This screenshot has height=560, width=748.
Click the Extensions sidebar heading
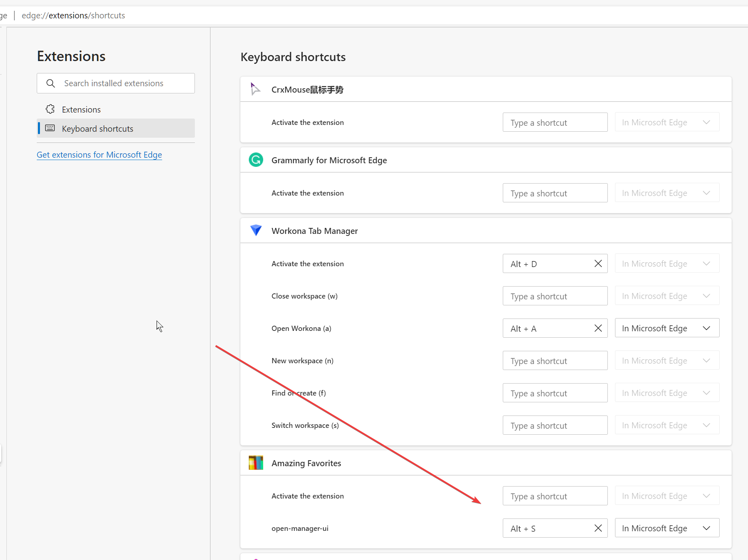[x=71, y=56]
